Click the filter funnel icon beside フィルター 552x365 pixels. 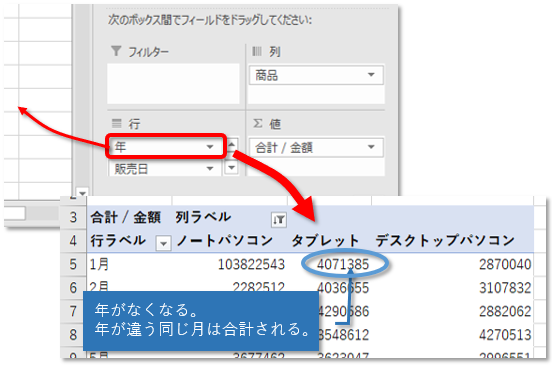click(116, 51)
